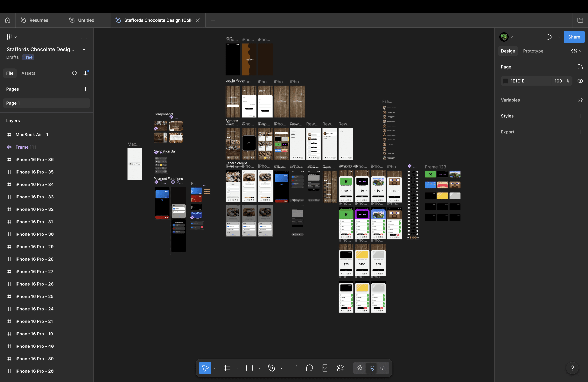588x382 pixels.
Task: Minimize UI with sidebar toggle icon
Action: pyautogui.click(x=84, y=37)
